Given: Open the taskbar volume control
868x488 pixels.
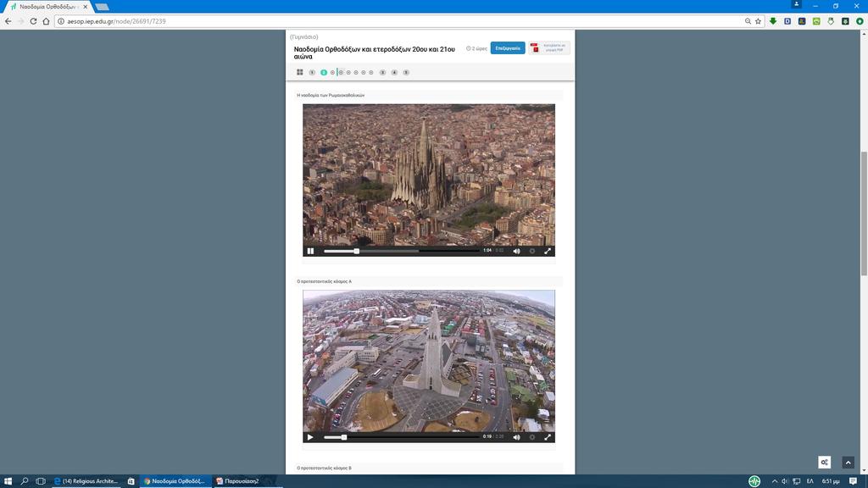Looking at the screenshot, I should 784,481.
